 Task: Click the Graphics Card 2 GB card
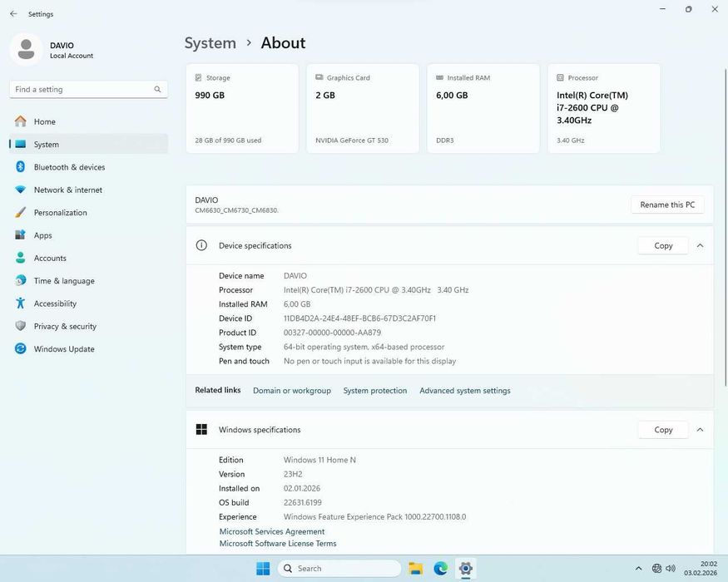[363, 108]
